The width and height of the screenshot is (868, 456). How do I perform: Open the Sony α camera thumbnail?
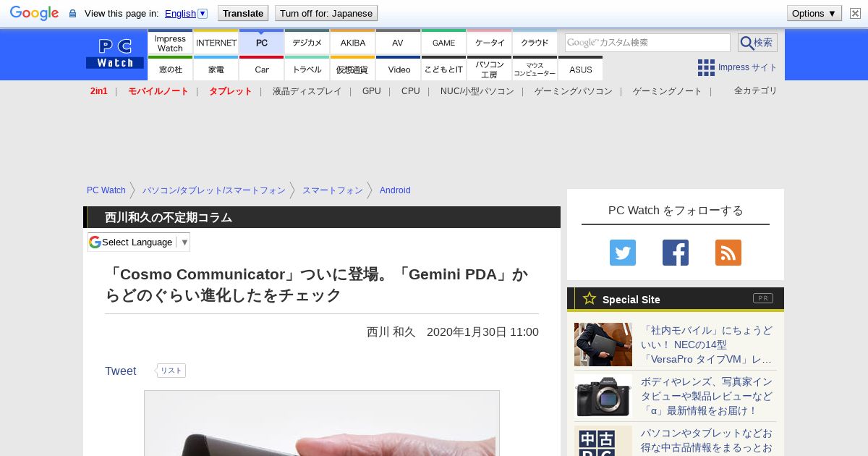point(603,395)
